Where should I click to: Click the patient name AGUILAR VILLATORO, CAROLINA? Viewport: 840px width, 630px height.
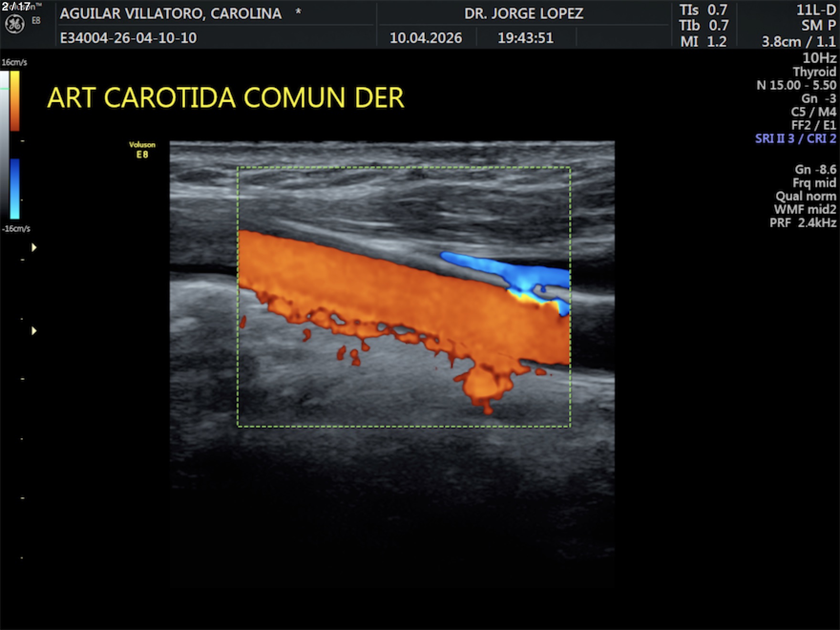click(170, 13)
